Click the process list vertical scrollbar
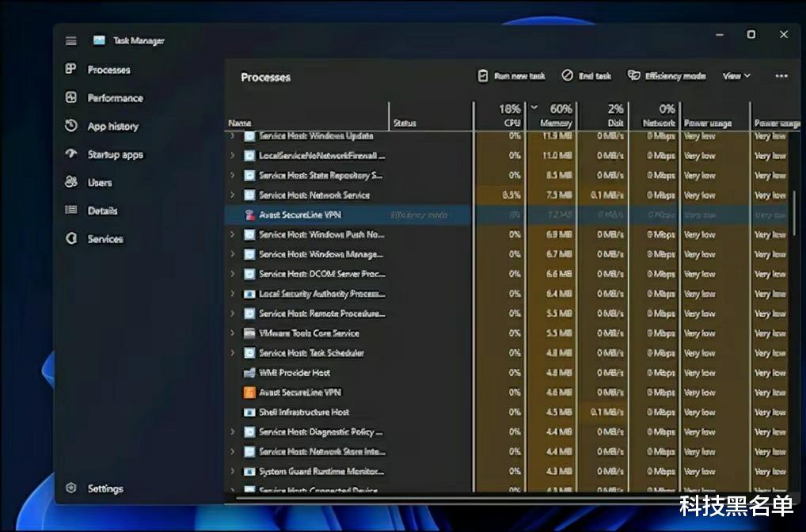The width and height of the screenshot is (806, 532). point(795,213)
